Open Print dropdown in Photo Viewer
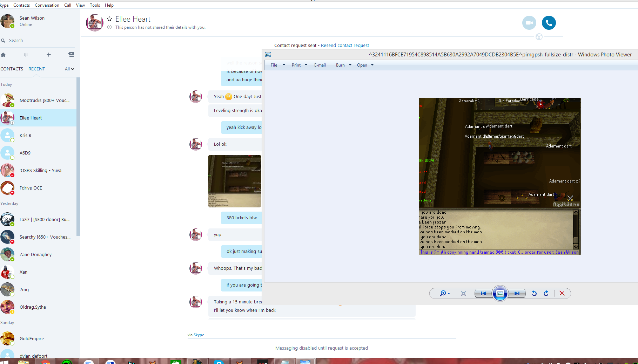The width and height of the screenshot is (638, 364). (299, 65)
